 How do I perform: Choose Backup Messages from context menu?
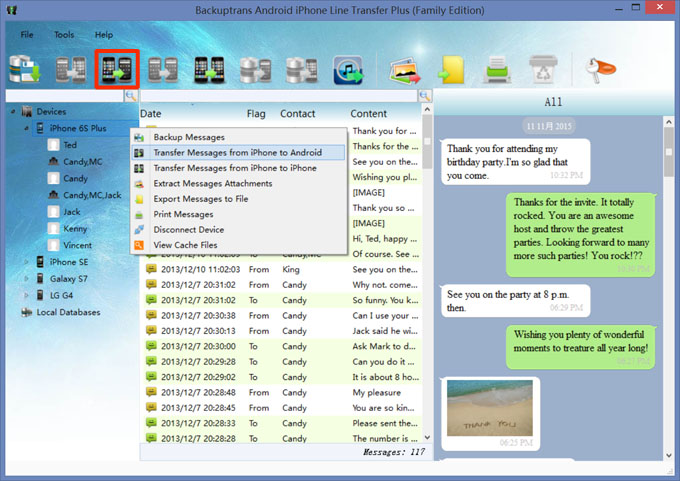click(x=239, y=137)
